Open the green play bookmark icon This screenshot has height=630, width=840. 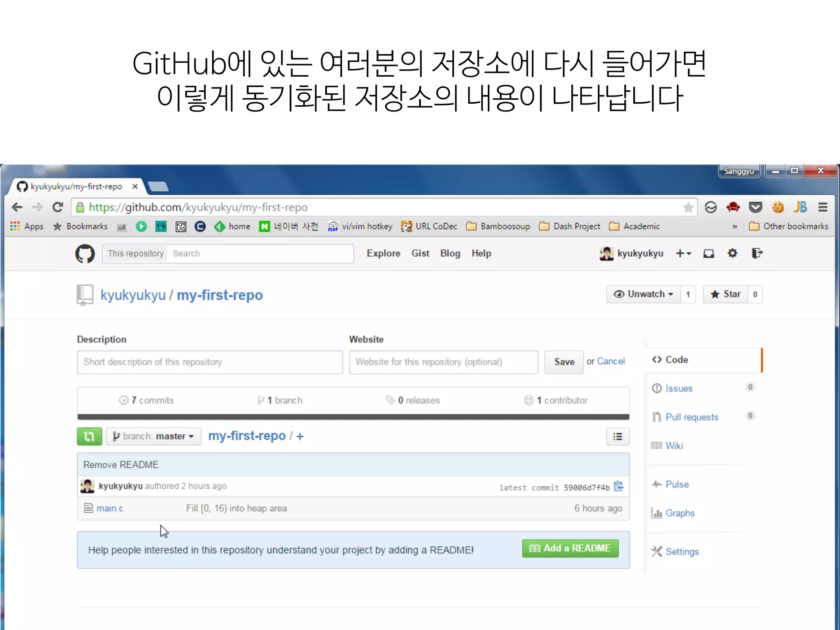141,226
